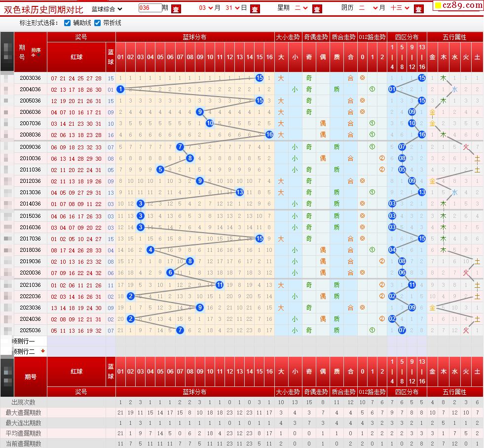The image size is (484, 448).
Task: Click the 预测行一 prediction row label
Action: (25, 341)
